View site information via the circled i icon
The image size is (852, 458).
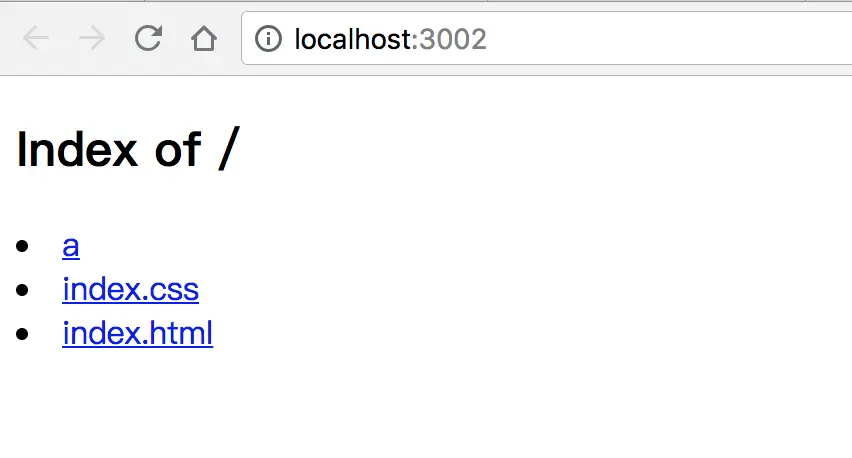268,39
